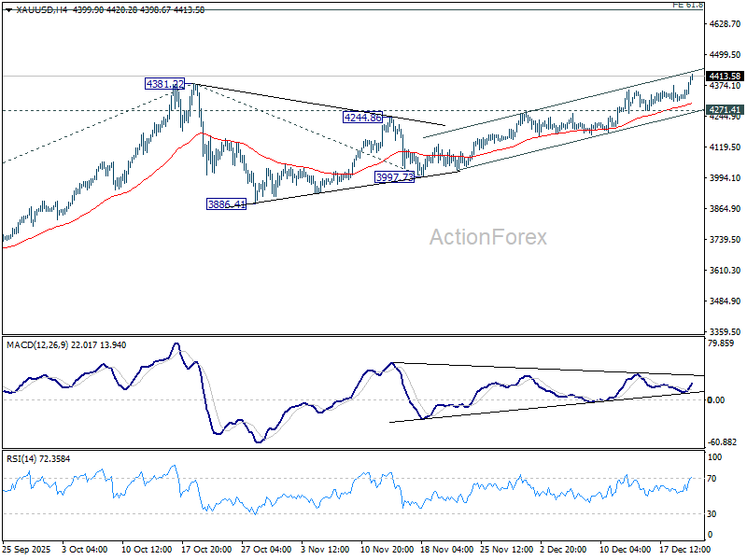
Task: Click the ActionForex watermark
Action: pyautogui.click(x=487, y=237)
